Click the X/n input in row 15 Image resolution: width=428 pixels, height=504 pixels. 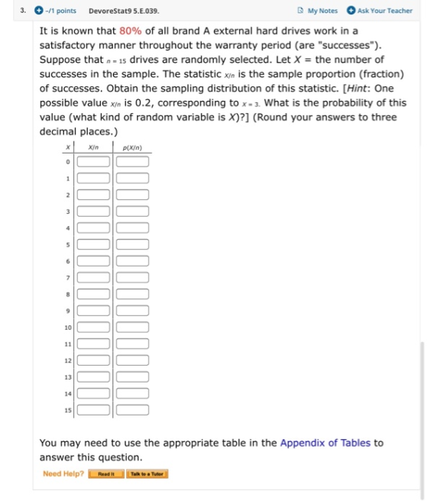[x=93, y=410]
